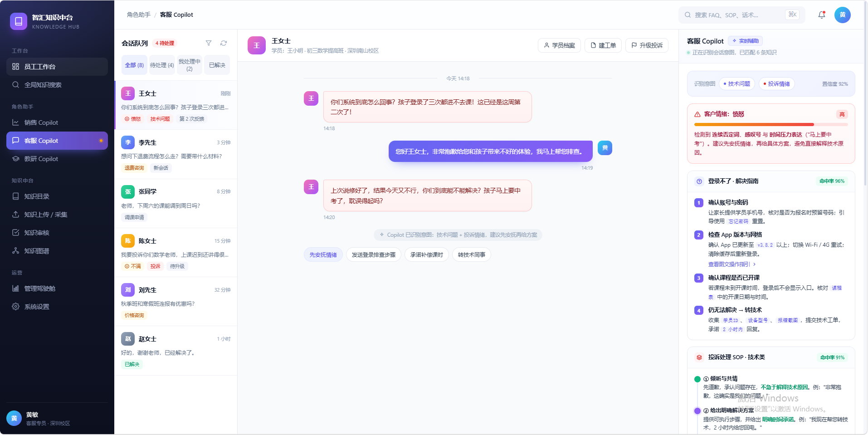
Task: Open 陈女士 conversation in the queue
Action: (176, 253)
